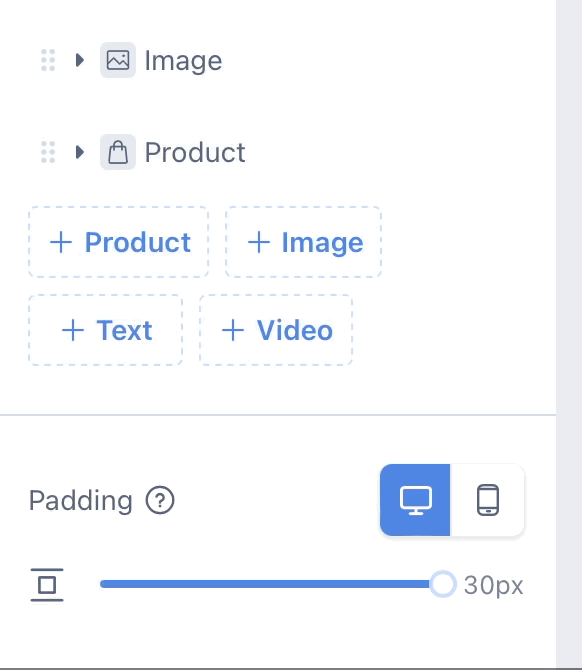
Task: Add a new Image block
Action: (x=303, y=242)
